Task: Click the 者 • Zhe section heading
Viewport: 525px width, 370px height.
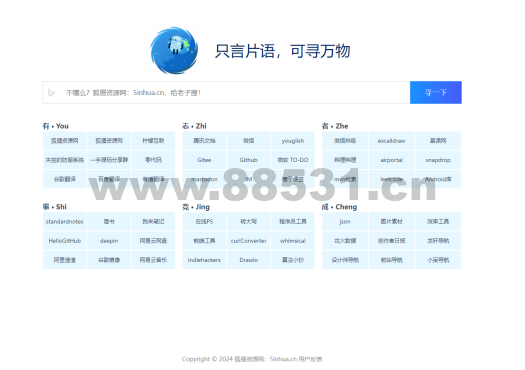Action: [335, 126]
